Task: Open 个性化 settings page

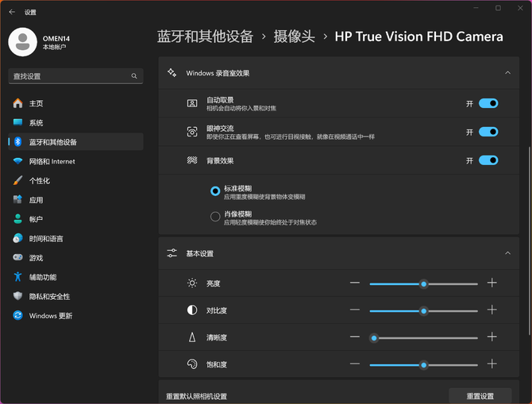Action: click(x=75, y=180)
